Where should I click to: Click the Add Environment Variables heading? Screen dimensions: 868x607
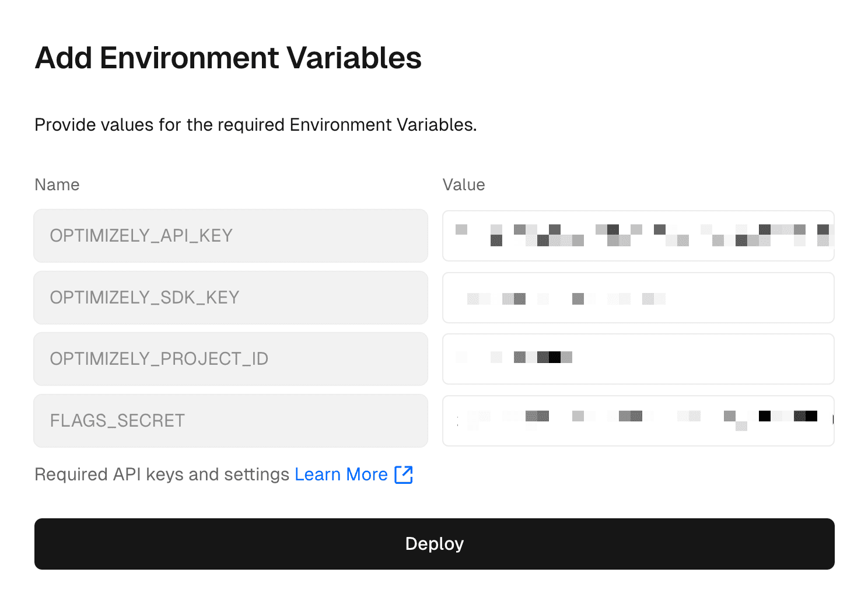coord(228,58)
